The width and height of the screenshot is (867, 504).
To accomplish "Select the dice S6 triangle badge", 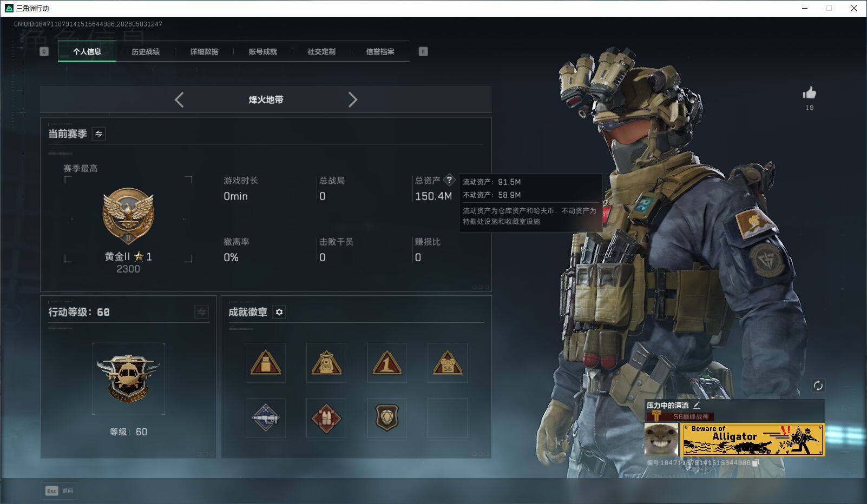I will [x=448, y=363].
